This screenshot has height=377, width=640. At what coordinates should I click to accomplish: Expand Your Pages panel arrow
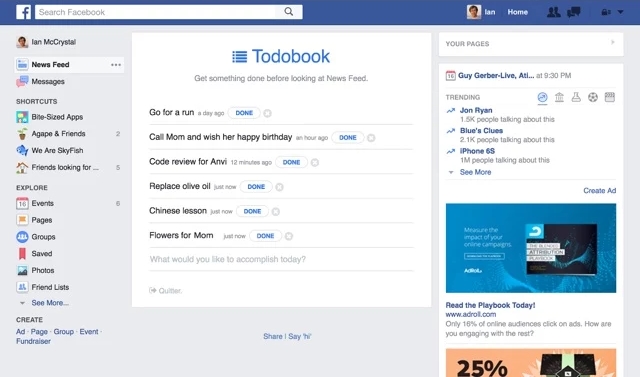pos(612,42)
